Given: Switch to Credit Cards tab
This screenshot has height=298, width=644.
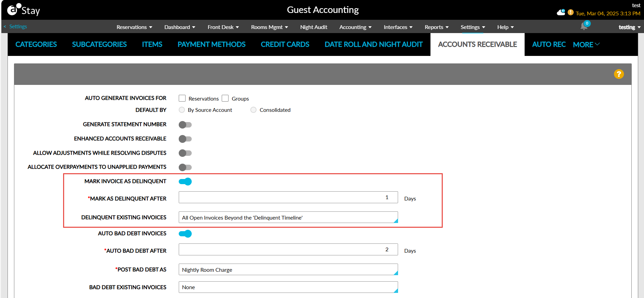Looking at the screenshot, I should [x=285, y=44].
